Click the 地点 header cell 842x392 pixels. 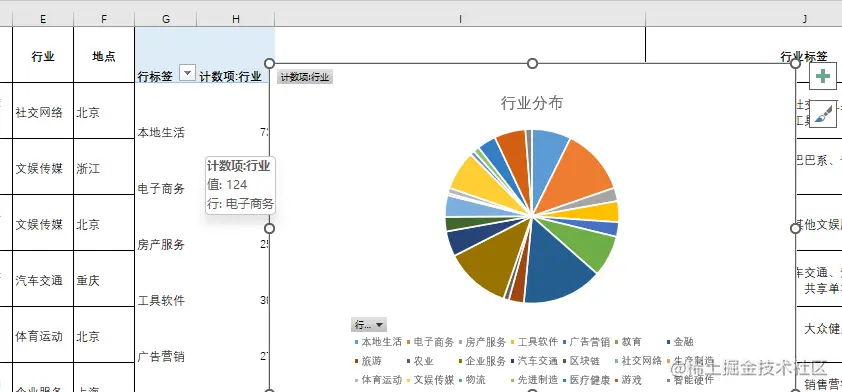pyautogui.click(x=104, y=56)
